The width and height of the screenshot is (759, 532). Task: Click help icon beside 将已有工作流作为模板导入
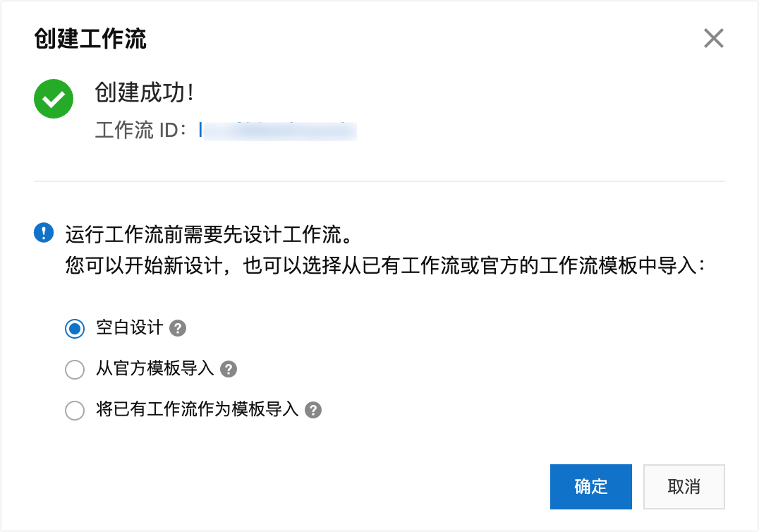point(313,410)
